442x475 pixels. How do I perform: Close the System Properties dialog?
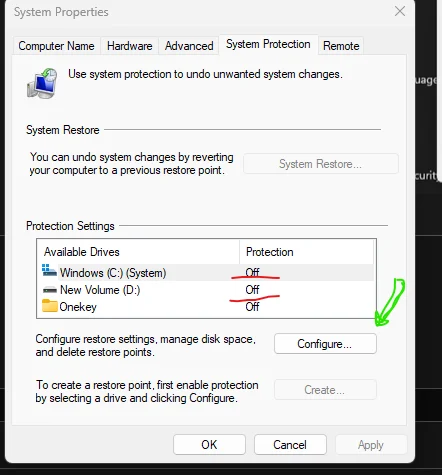(x=400, y=11)
